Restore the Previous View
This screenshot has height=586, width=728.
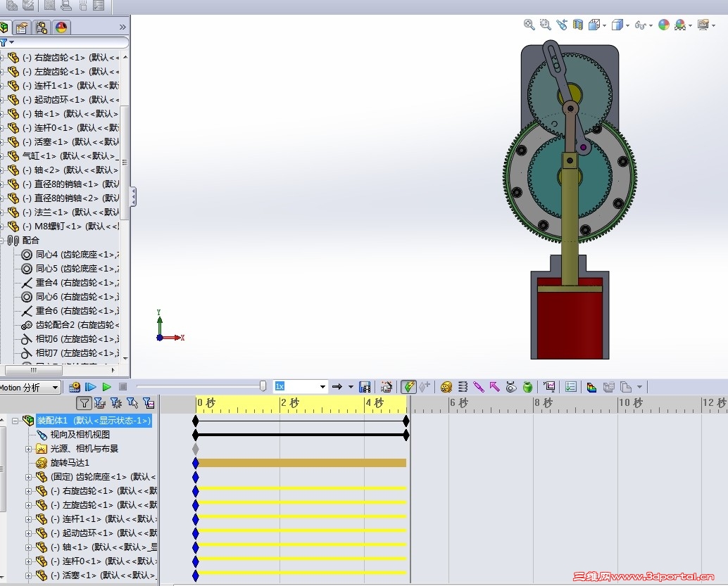click(561, 25)
